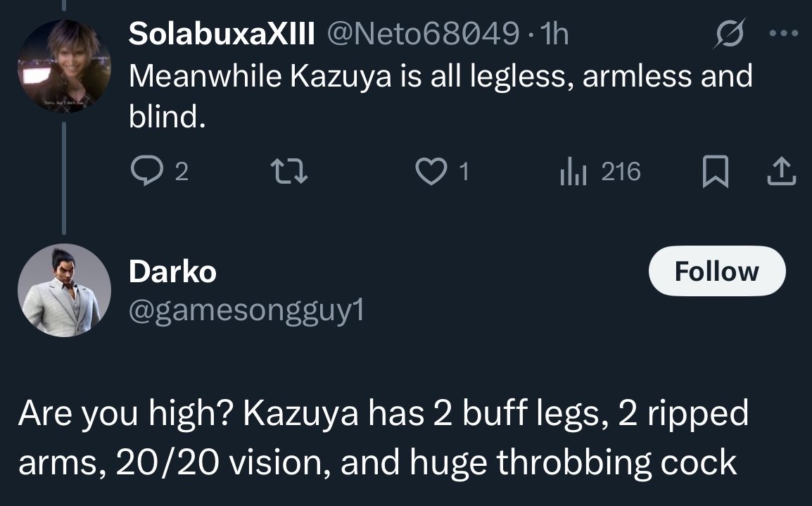Open @gamesongguy1 handle link
Image resolution: width=812 pixels, height=506 pixels.
point(246,311)
